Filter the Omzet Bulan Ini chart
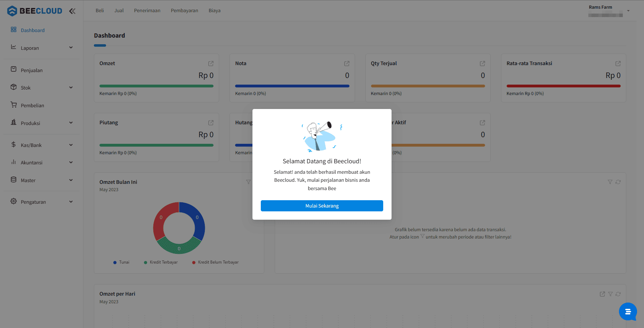Viewport: 644px width, 328px height. [x=248, y=182]
